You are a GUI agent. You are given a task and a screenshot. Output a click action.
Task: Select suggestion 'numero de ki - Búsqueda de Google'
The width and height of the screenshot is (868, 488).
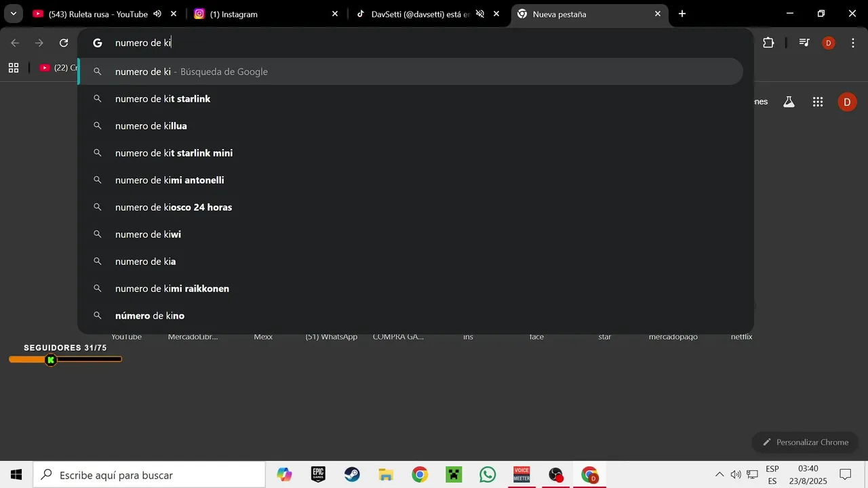coord(411,72)
